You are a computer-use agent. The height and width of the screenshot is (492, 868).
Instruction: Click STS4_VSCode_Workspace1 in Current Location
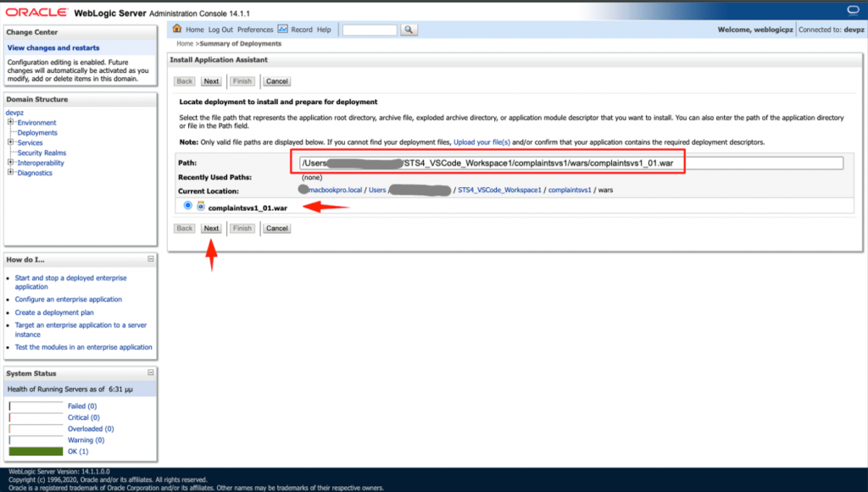[499, 191]
